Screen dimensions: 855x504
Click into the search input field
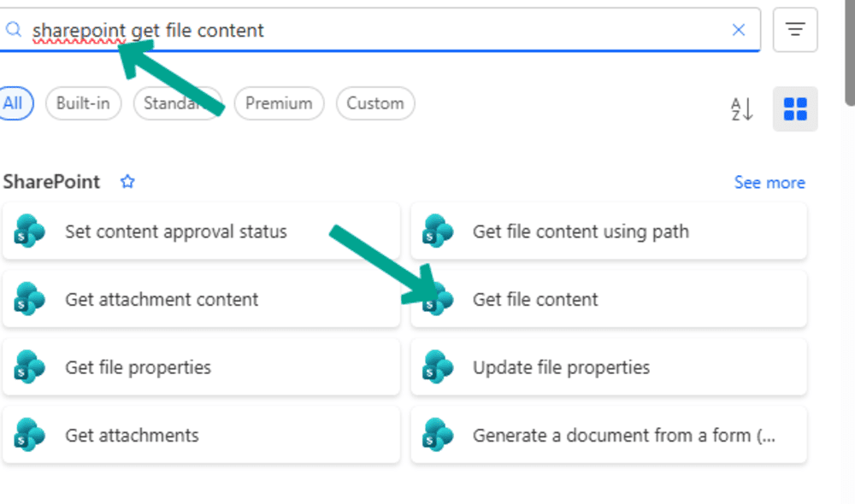pos(379,30)
